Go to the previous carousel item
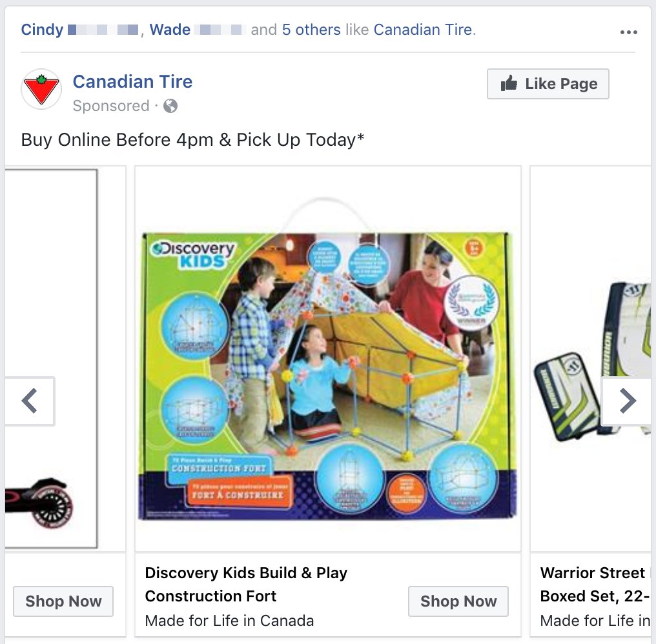The width and height of the screenshot is (656, 644). [x=30, y=401]
